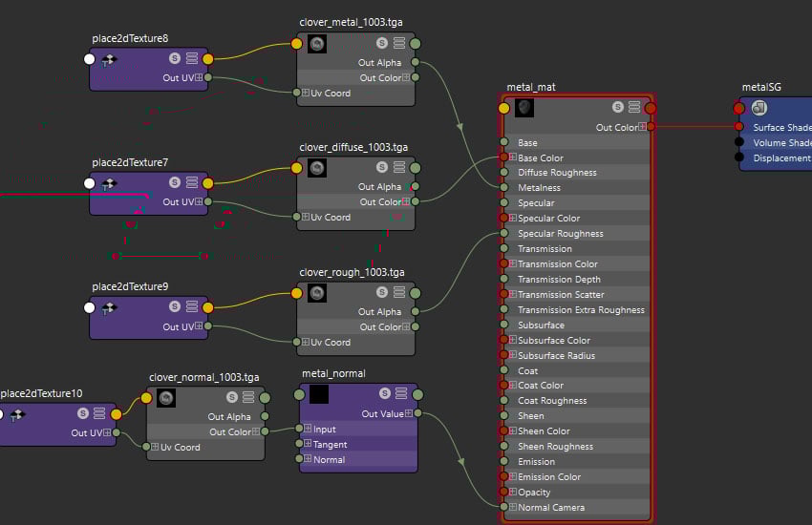Click yellow output port of place2dTexture8
This screenshot has height=525, width=812.
(207, 59)
